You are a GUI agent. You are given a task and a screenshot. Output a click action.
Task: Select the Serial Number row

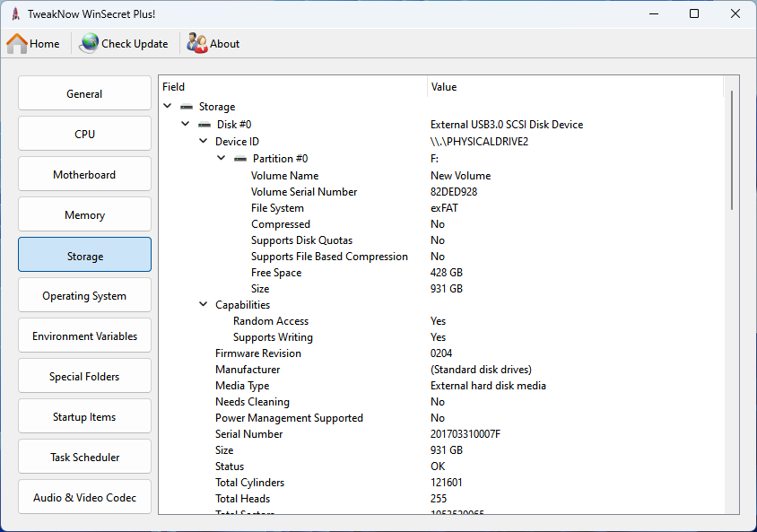(441, 434)
